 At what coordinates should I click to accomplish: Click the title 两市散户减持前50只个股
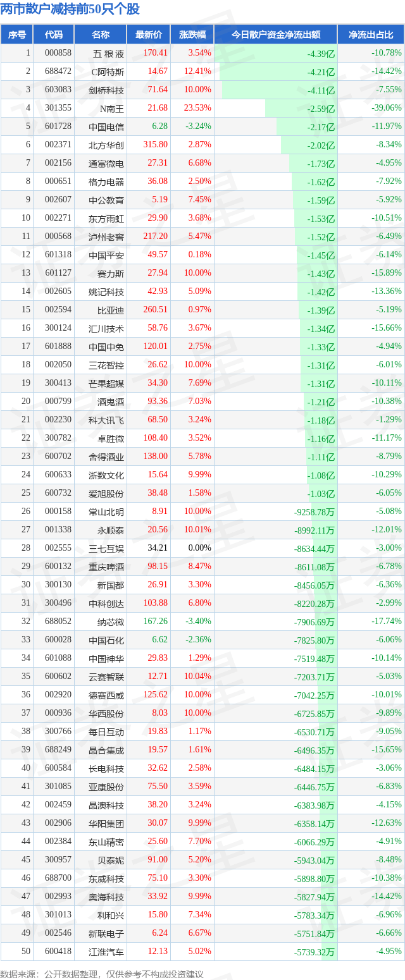tap(70, 9)
